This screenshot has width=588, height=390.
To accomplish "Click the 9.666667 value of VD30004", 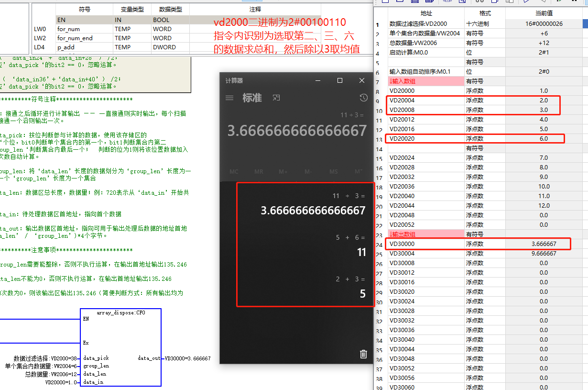I will pos(544,253).
